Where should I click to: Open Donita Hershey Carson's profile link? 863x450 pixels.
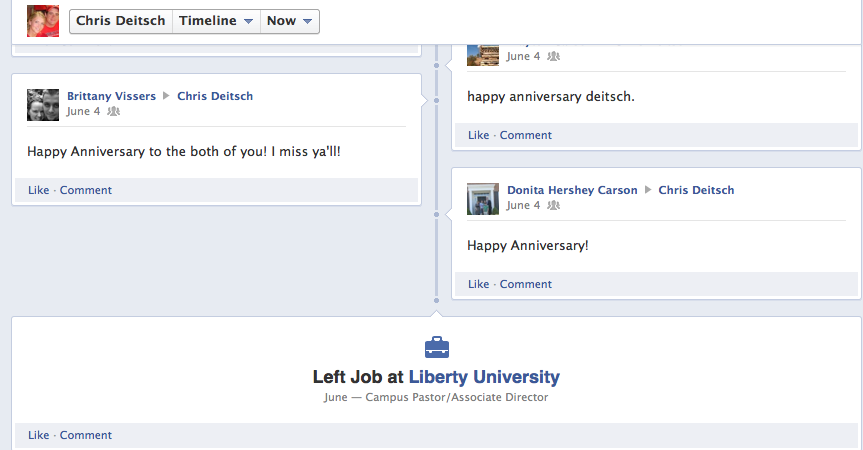[572, 190]
